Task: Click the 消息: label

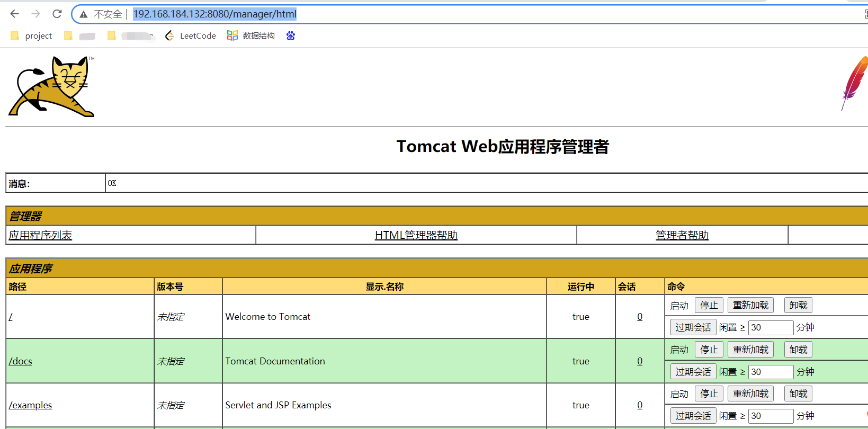Action: (x=20, y=184)
